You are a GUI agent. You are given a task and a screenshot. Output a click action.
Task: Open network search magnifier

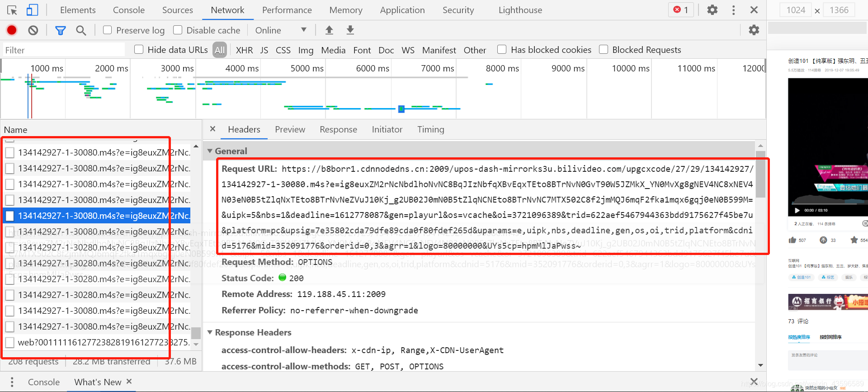[x=81, y=30]
